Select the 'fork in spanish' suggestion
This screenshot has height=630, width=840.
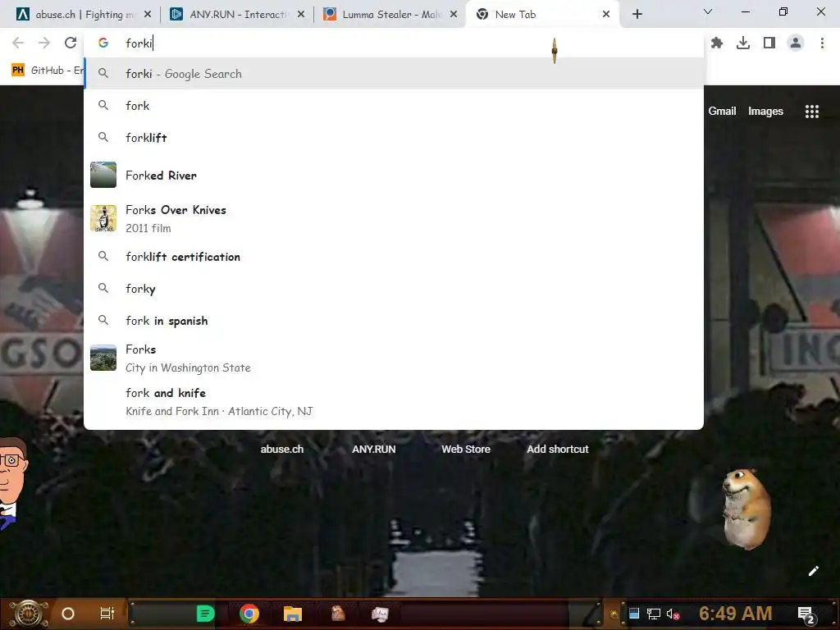tap(394, 321)
